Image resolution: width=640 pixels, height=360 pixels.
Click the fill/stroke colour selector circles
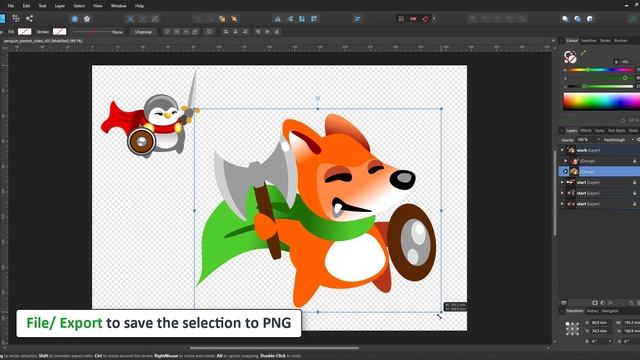click(570, 57)
